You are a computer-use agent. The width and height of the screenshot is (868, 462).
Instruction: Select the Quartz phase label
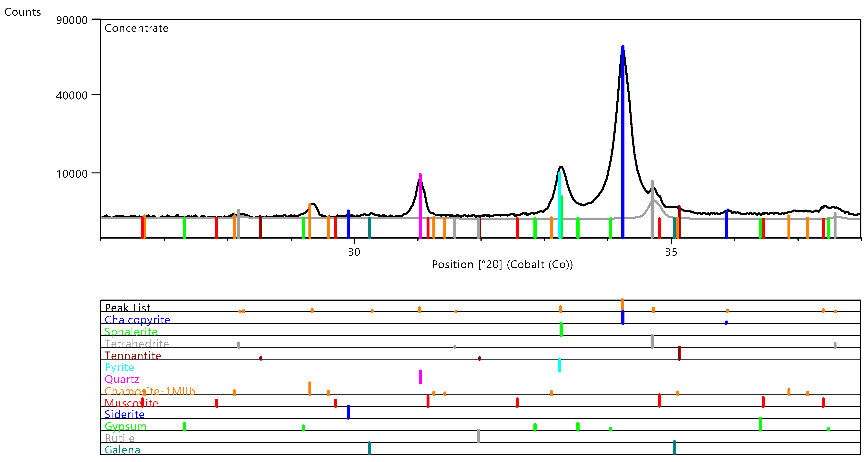122,379
